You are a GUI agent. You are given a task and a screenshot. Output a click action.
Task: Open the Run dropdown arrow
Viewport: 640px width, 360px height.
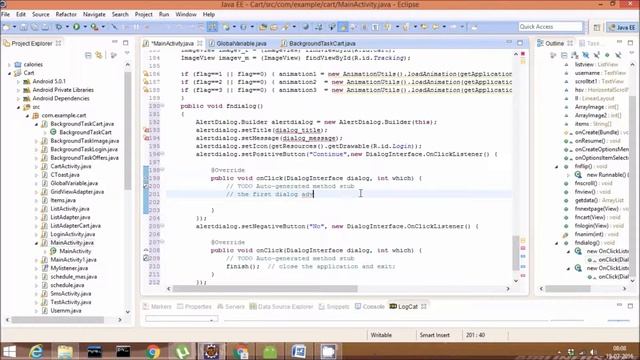coord(85,27)
